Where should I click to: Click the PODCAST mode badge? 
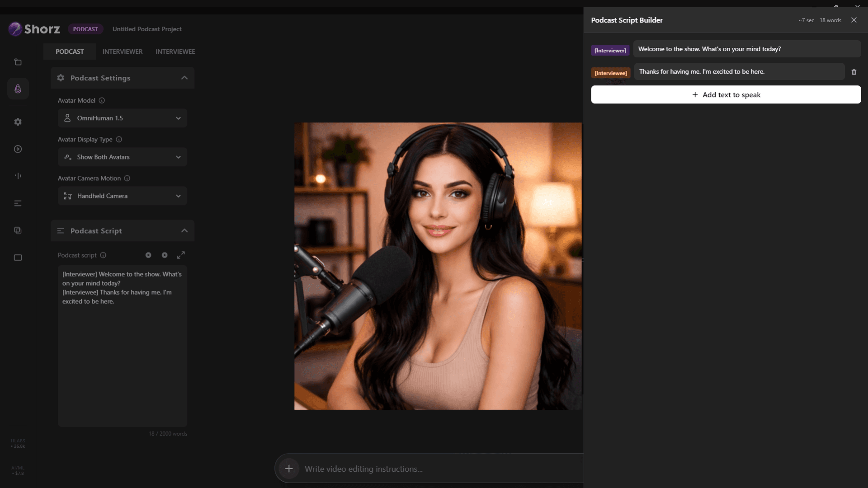tap(85, 29)
